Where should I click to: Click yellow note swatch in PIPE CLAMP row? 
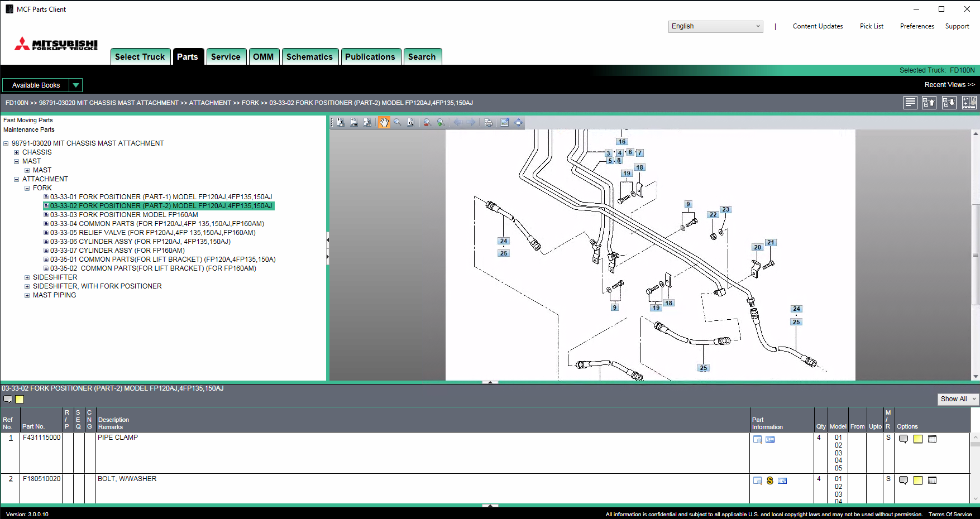(918, 439)
